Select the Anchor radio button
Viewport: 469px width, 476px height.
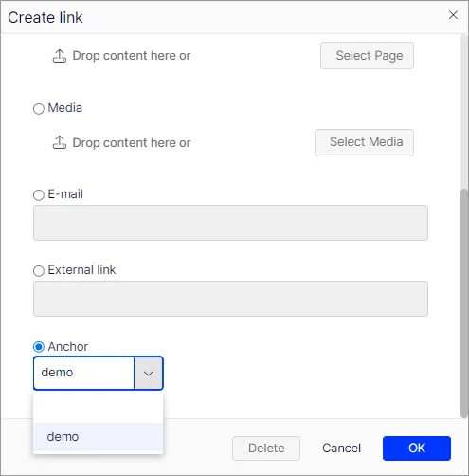point(39,347)
